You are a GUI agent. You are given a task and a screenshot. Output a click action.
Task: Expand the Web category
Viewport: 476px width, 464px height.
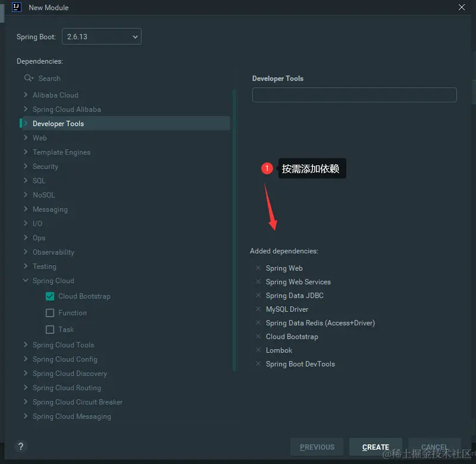(x=26, y=137)
